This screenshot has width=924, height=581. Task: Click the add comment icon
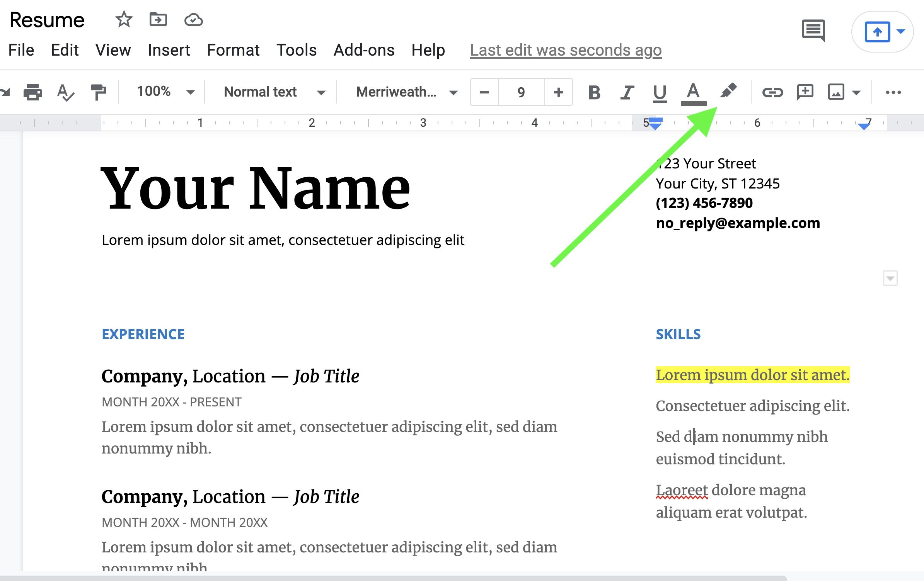click(x=805, y=93)
